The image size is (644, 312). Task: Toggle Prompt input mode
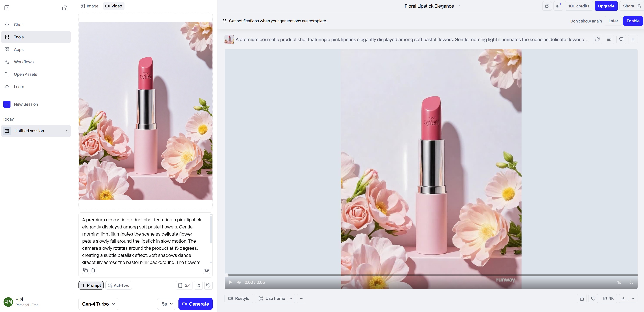(x=91, y=285)
